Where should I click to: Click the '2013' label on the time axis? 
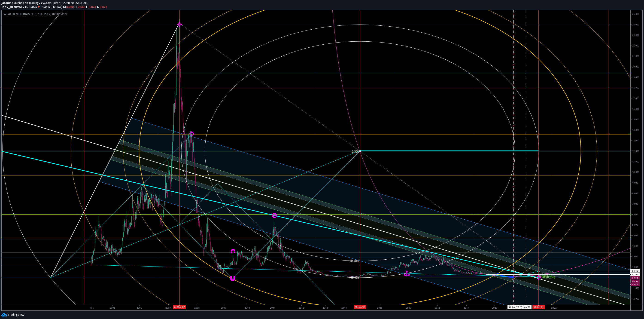[x=325, y=308]
